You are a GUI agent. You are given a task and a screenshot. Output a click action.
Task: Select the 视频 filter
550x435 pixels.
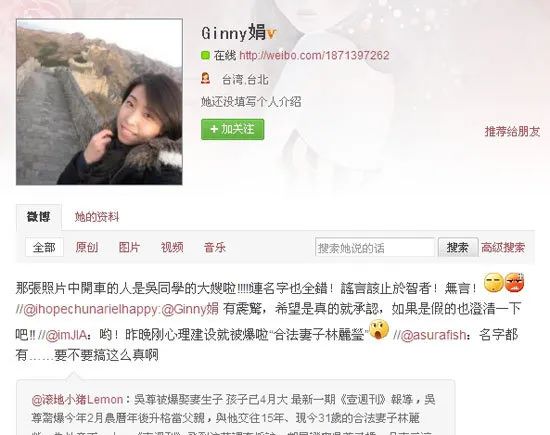(172, 247)
